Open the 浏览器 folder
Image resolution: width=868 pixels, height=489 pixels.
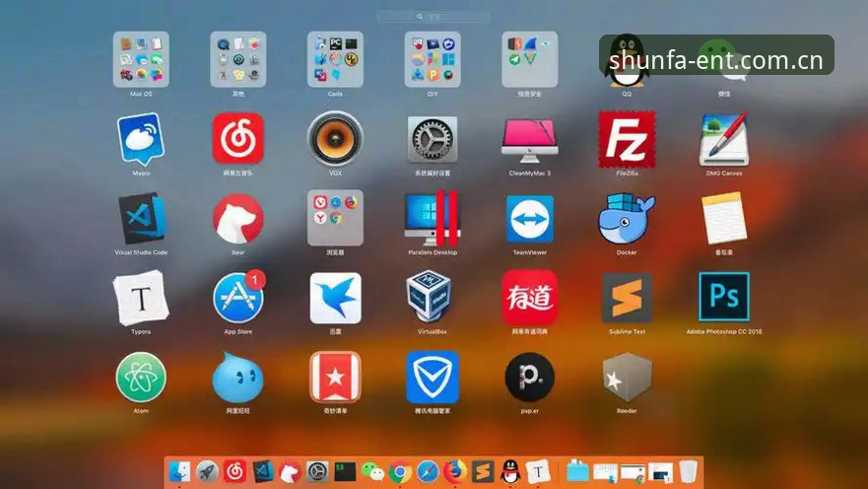click(x=335, y=218)
